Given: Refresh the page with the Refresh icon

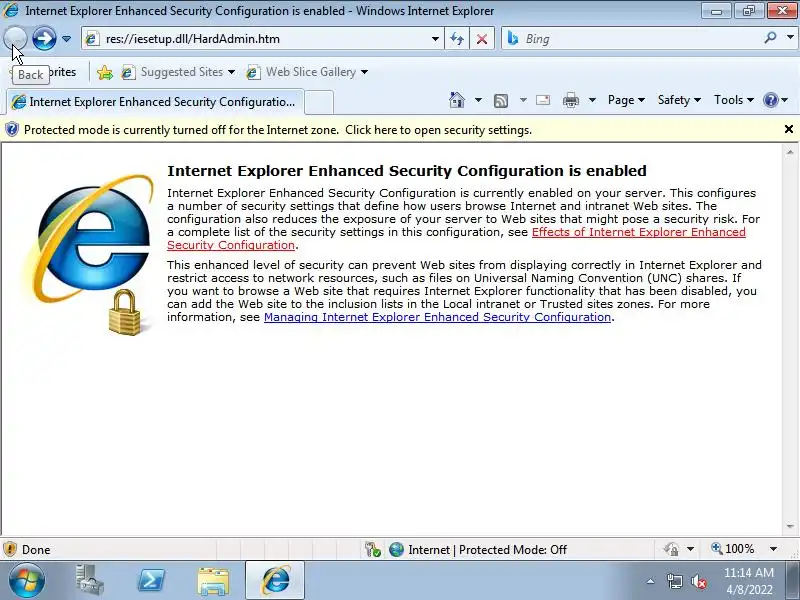Looking at the screenshot, I should (x=457, y=39).
